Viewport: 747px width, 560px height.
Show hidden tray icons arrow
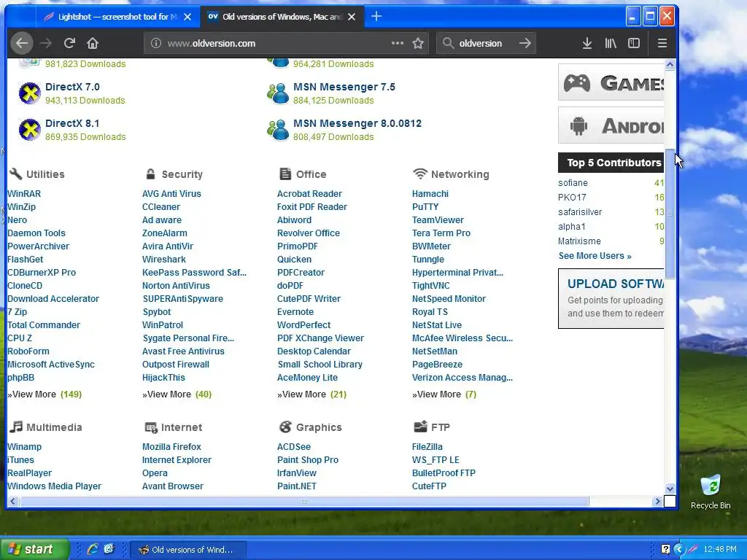pyautogui.click(x=679, y=550)
